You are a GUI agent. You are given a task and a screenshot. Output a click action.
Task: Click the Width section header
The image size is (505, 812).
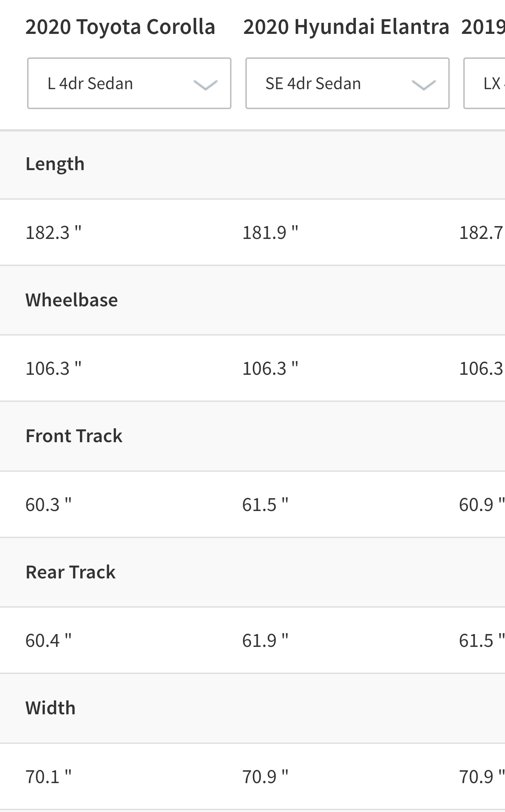tap(51, 708)
